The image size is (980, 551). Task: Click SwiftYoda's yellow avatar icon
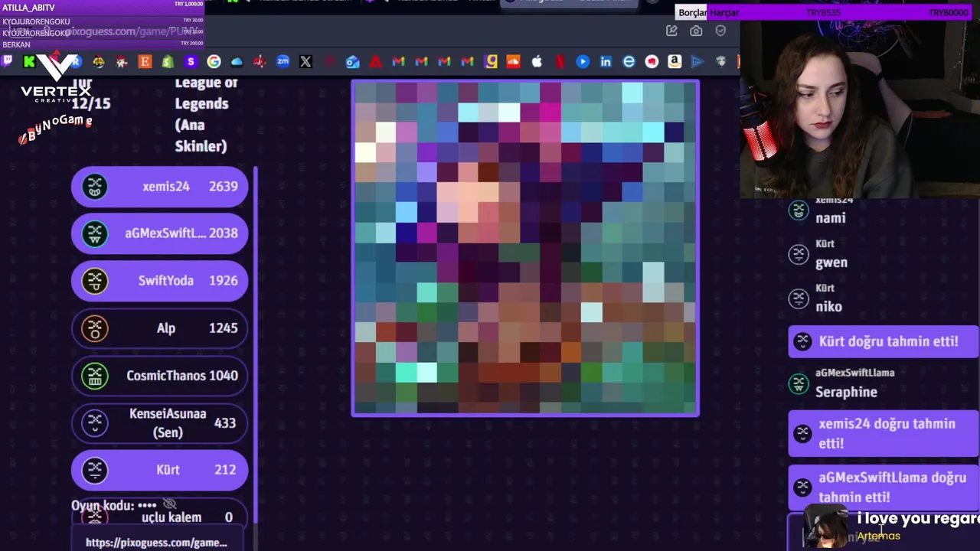[95, 281]
